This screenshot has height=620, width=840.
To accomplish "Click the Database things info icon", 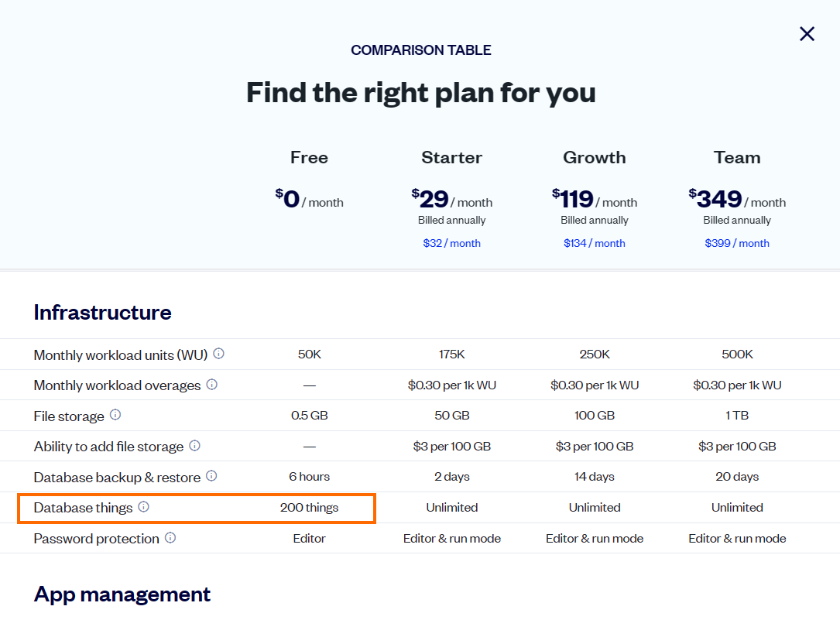I will pyautogui.click(x=143, y=506).
